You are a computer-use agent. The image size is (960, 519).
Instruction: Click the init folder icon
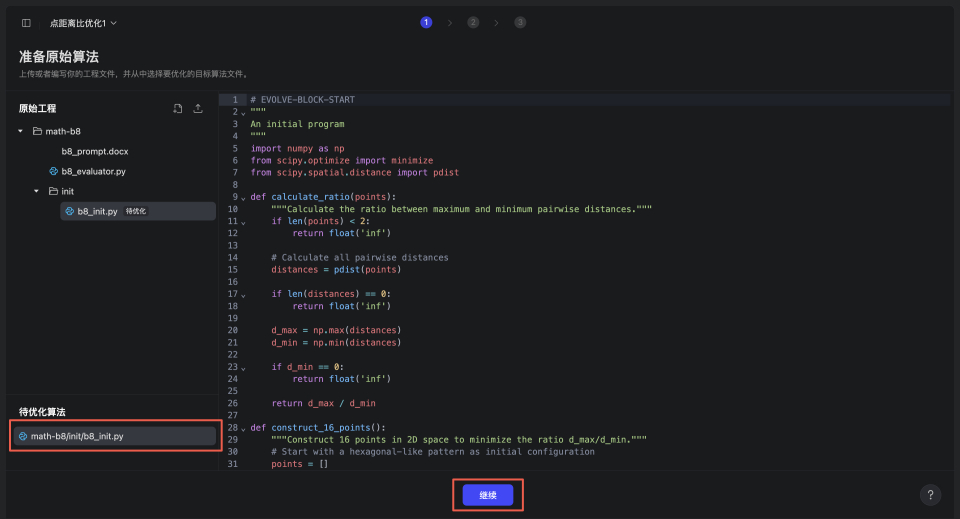53,191
